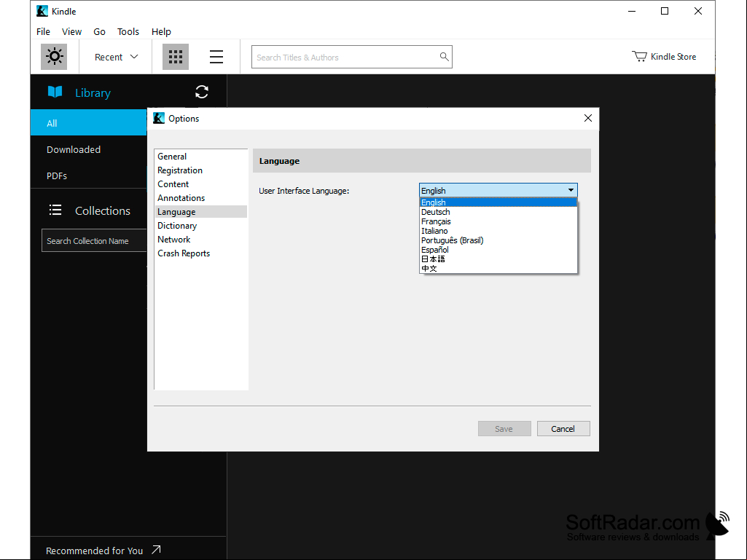Screen dimensions: 747x560
Task: Switch to grid view layout
Action: click(x=176, y=57)
